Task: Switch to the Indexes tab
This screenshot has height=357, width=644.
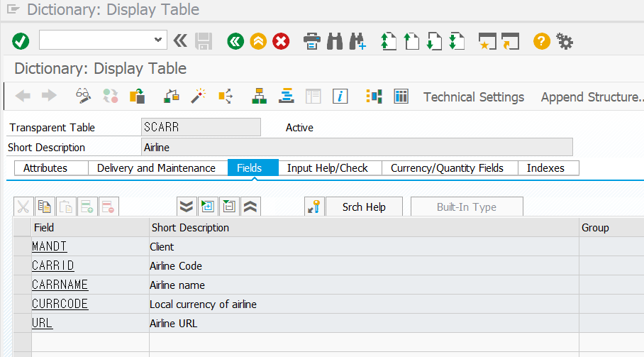Action: tap(549, 168)
